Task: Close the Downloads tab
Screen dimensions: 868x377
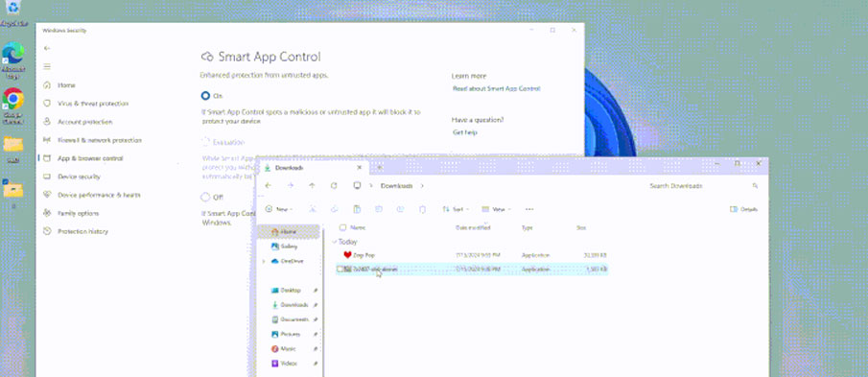Action: [360, 167]
